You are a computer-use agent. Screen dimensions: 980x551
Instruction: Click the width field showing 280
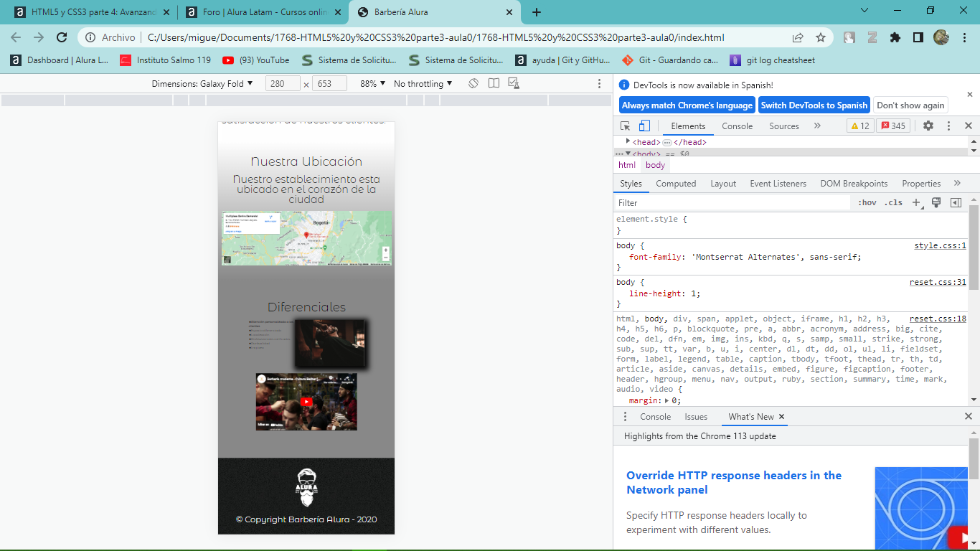pos(283,84)
